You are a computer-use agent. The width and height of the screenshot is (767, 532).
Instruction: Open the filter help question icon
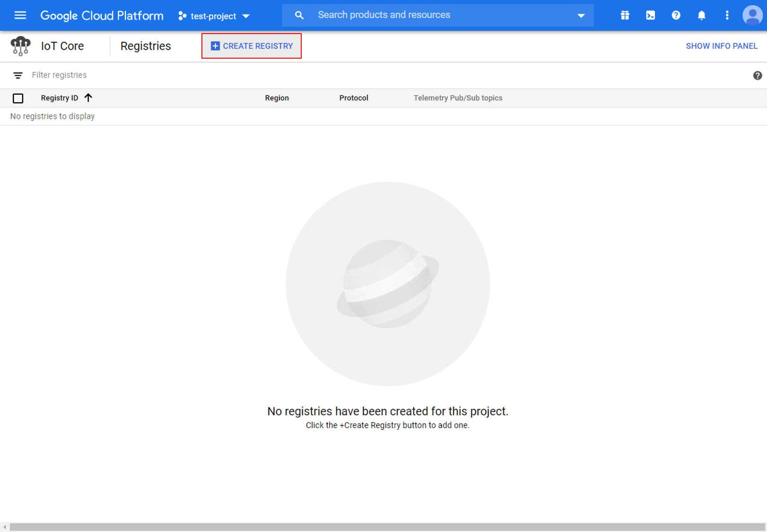click(x=758, y=76)
